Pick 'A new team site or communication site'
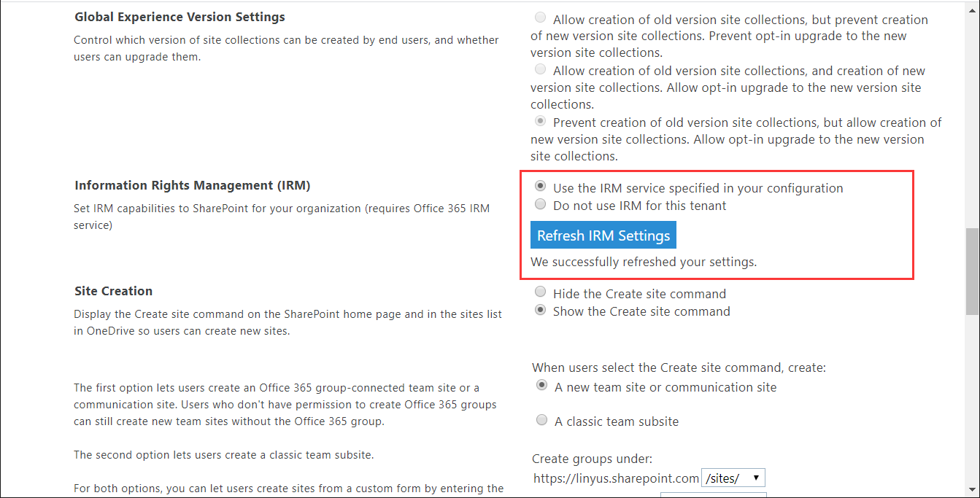Screen dimensions: 980x498 click(541, 386)
